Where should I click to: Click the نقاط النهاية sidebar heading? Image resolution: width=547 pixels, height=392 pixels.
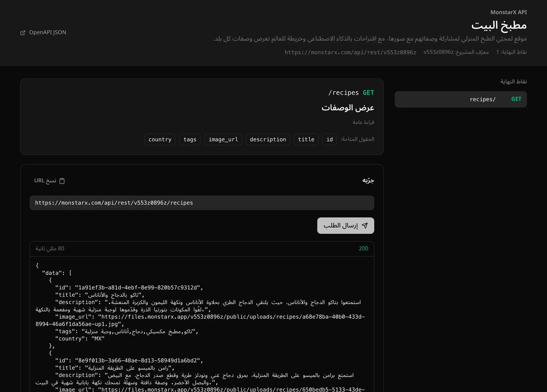pyautogui.click(x=513, y=82)
